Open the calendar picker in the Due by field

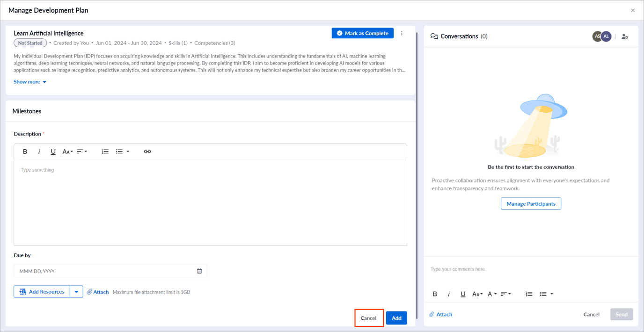(199, 271)
